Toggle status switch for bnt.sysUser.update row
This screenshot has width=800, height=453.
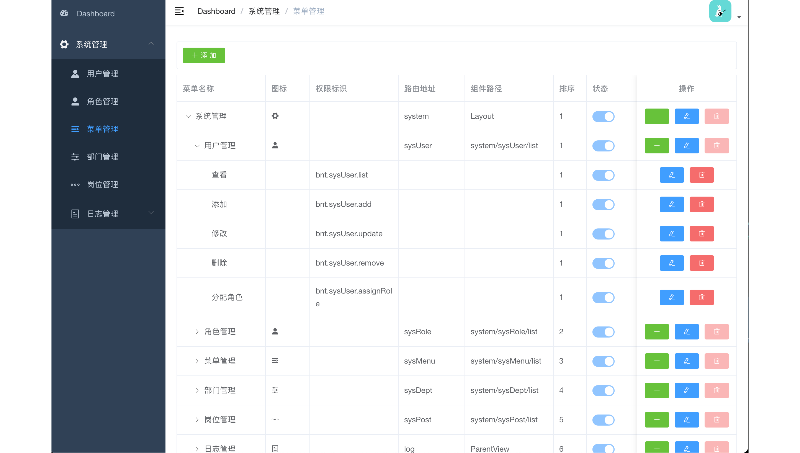(603, 234)
